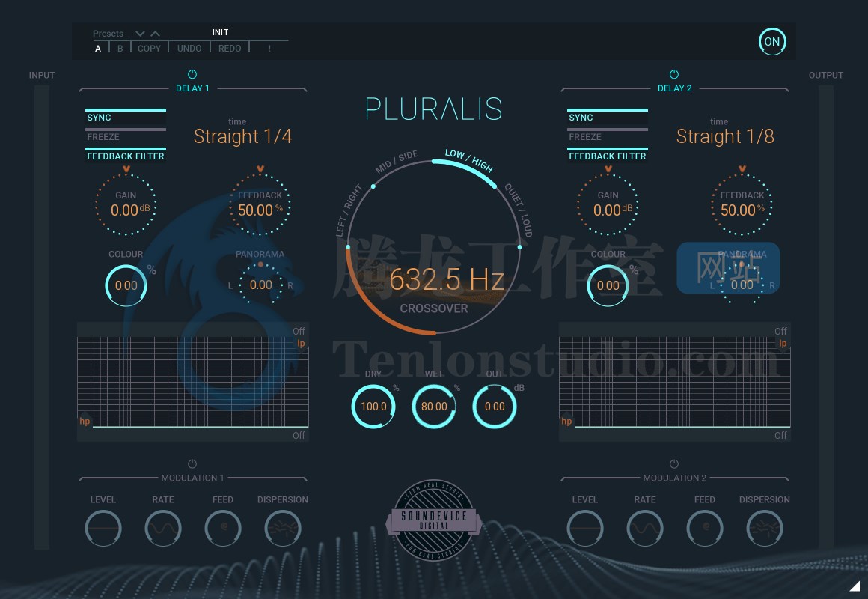Click the Delay 2 Feedback reset arrow
Screen dimensions: 868x599
pos(742,169)
